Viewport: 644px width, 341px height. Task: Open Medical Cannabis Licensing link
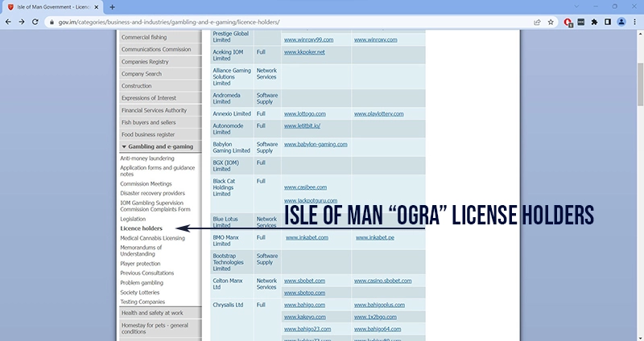152,238
